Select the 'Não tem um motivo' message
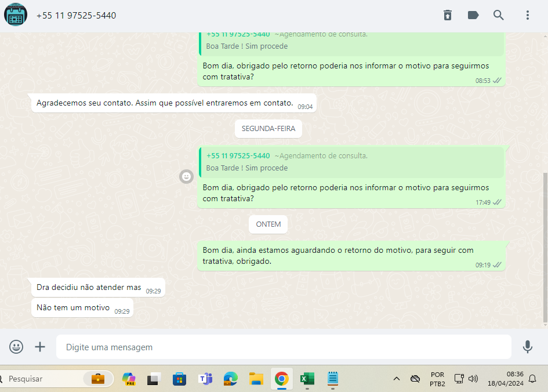The height and width of the screenshot is (392, 548). click(x=73, y=308)
